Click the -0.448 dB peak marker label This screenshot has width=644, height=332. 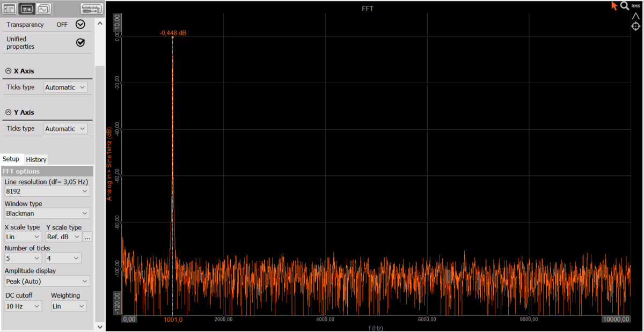pos(173,33)
